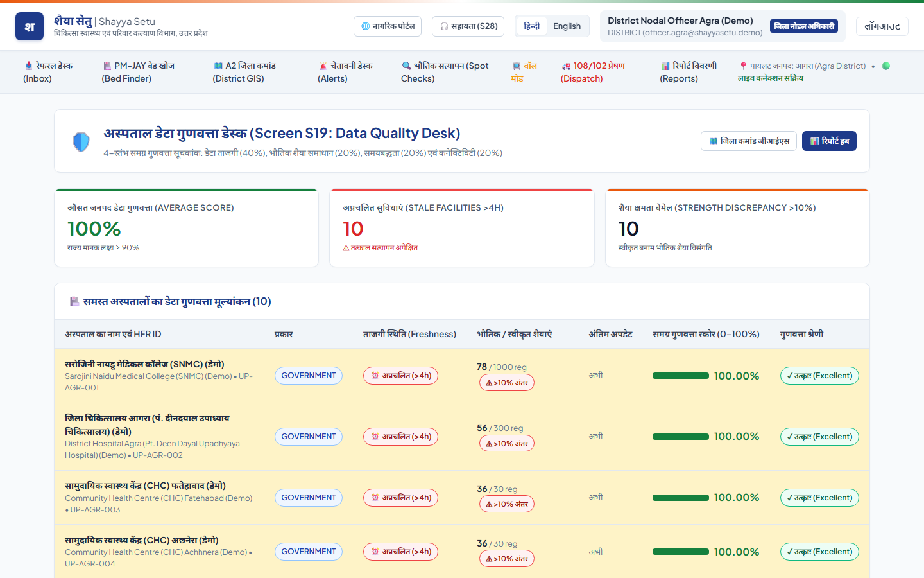
Task: Open सहायता (S28) help
Action: 468,26
